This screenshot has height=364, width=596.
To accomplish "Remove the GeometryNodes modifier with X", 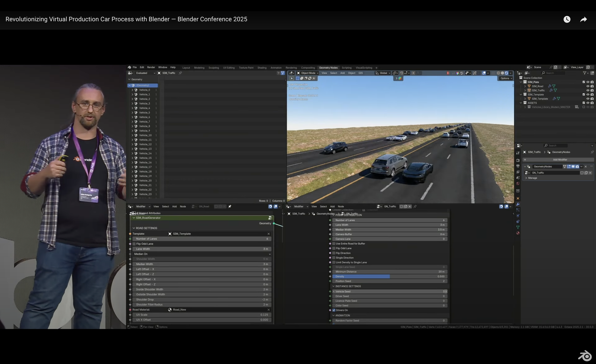I will point(586,167).
